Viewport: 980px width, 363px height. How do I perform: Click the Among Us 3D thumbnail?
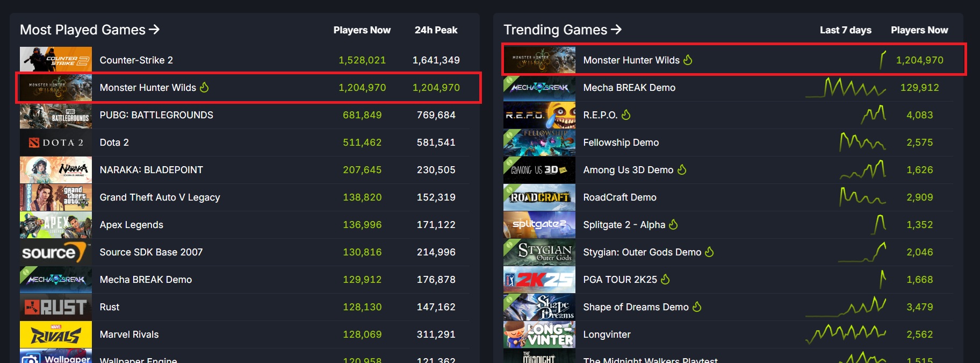click(539, 169)
